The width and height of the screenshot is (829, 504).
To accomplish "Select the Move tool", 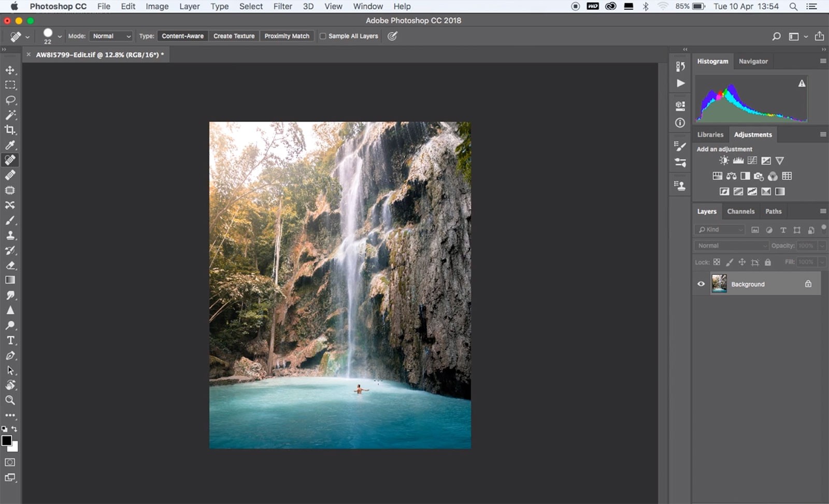I will (10, 70).
